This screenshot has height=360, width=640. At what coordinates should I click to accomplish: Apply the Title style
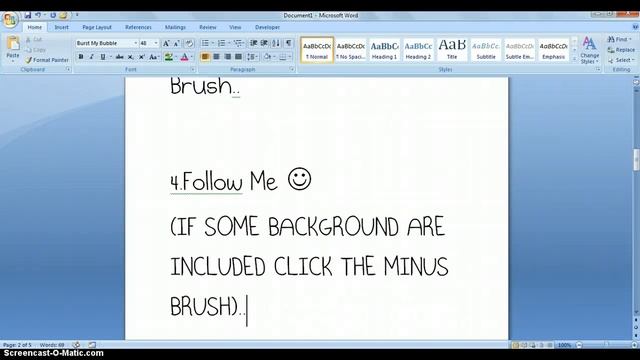(452, 50)
